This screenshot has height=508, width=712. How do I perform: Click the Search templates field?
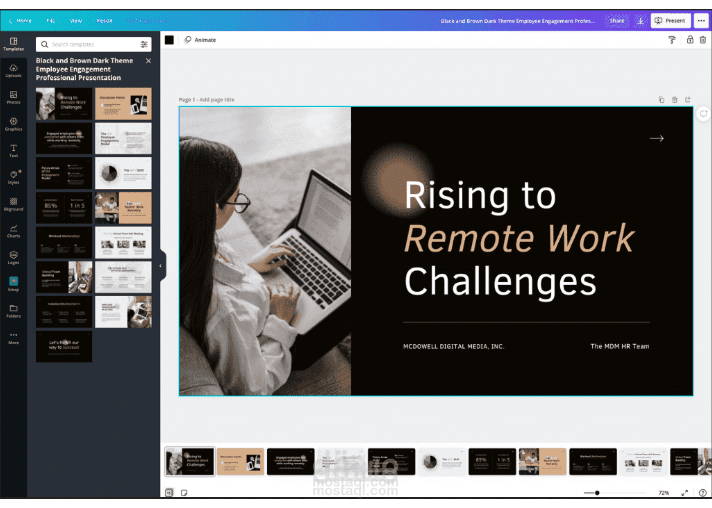pyautogui.click(x=94, y=44)
